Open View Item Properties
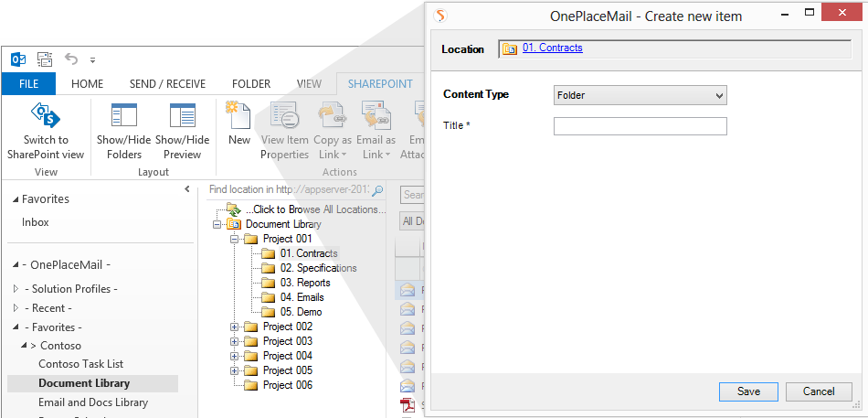Screen dimensions: 868x418 coord(284,115)
